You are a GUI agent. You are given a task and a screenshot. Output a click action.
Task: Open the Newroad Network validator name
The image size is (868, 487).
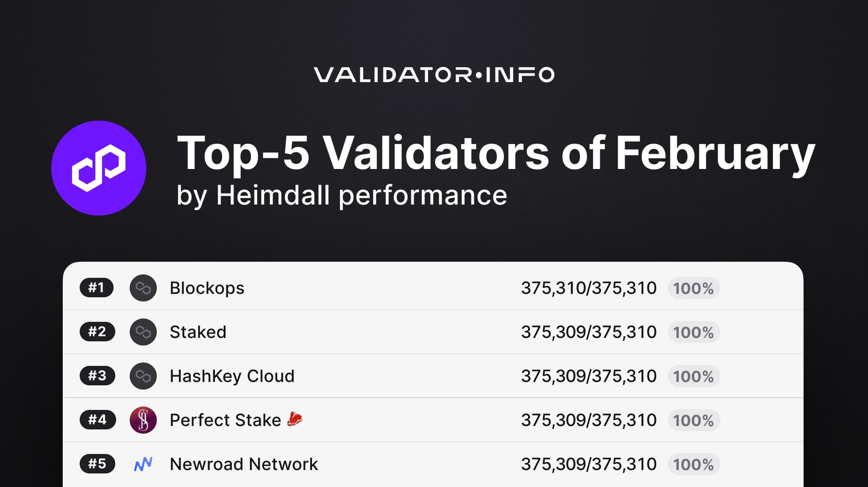tap(244, 464)
